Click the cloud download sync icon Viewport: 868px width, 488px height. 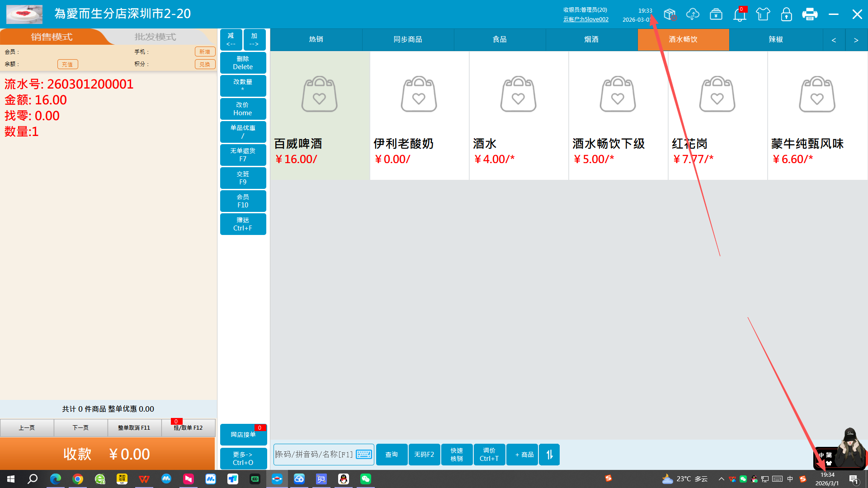coord(693,14)
